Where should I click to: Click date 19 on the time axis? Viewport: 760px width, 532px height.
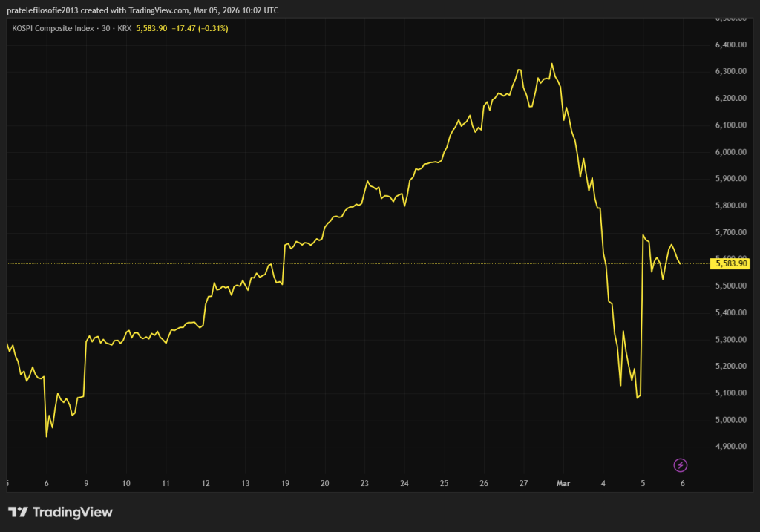[285, 483]
